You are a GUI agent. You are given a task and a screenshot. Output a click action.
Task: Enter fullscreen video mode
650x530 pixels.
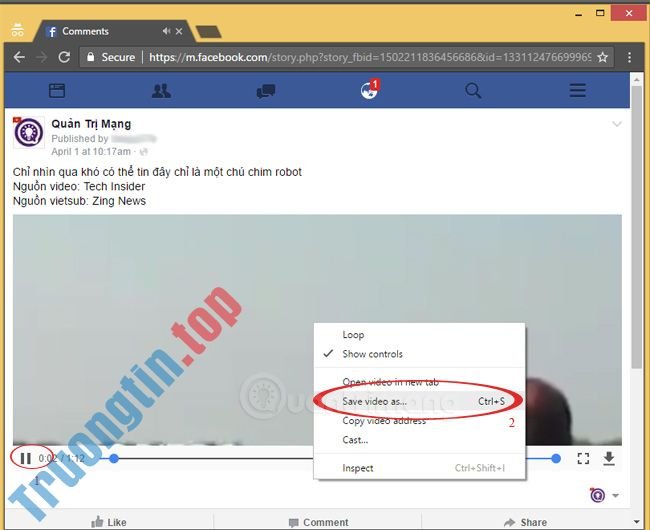point(583,458)
